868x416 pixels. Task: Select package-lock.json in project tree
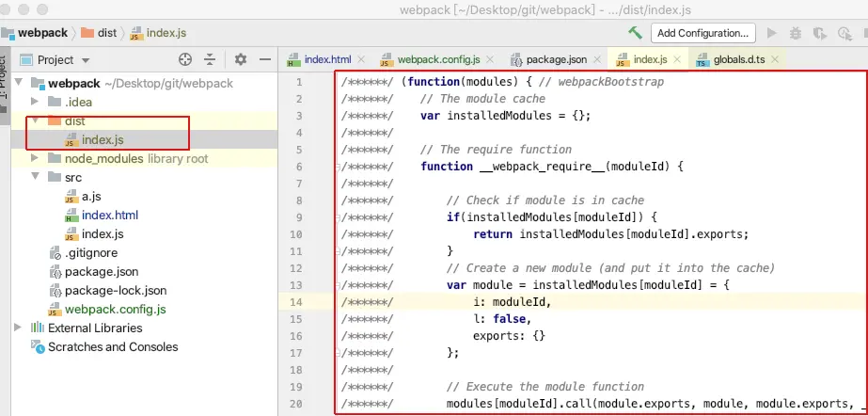[x=115, y=290]
